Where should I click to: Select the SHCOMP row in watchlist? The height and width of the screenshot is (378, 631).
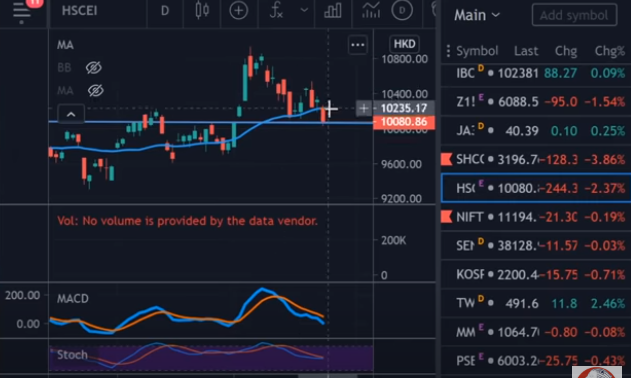pos(536,159)
